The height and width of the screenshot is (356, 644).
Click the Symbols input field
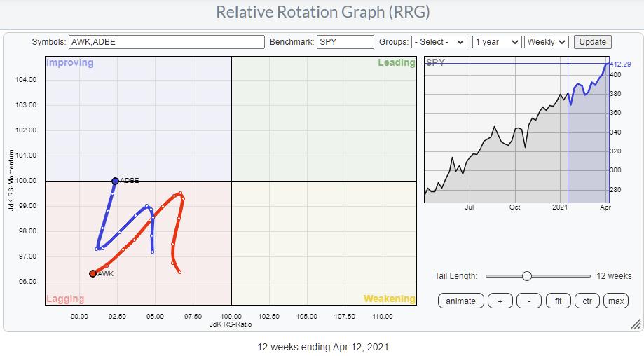(x=166, y=42)
